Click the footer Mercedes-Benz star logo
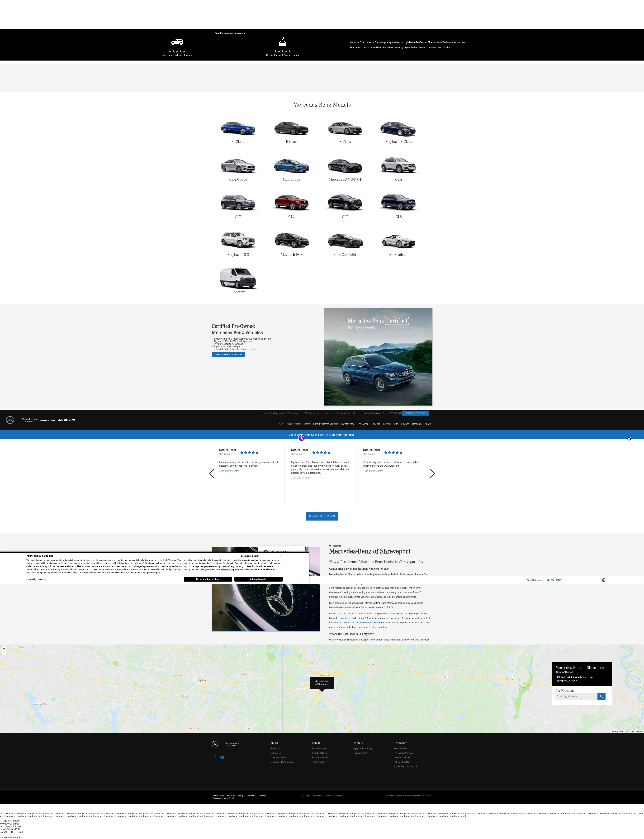Viewport: 644px width, 839px height. (215, 744)
